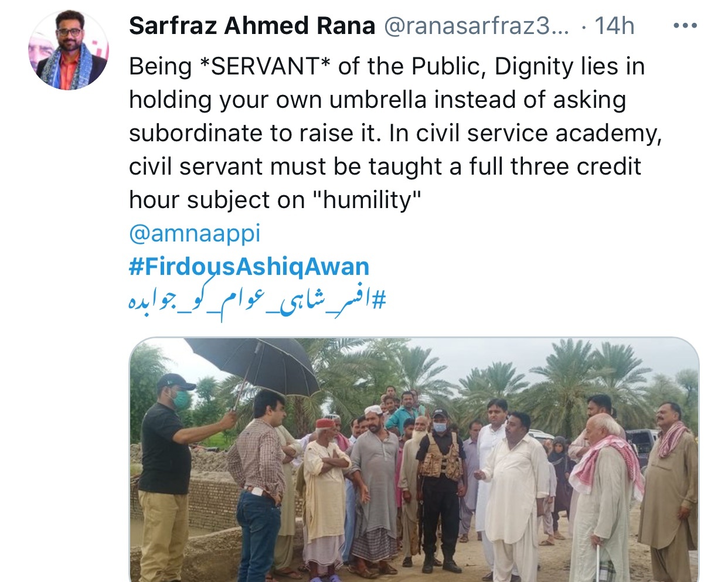This screenshot has height=582, width=728.
Task: Open the Sarfraz Ahmed Rana display name
Action: tap(252, 26)
